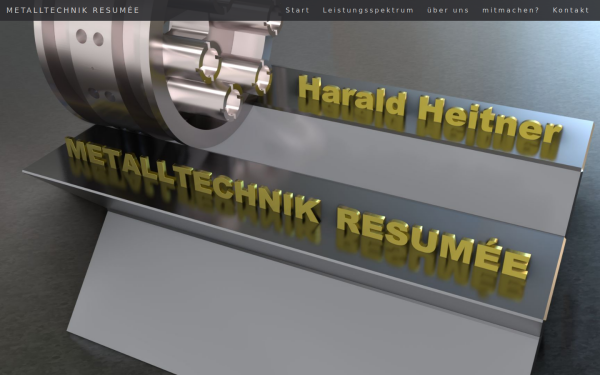Screen dimensions: 600x375
Task: Select the mitmachen? navigation link
Action: coord(510,10)
